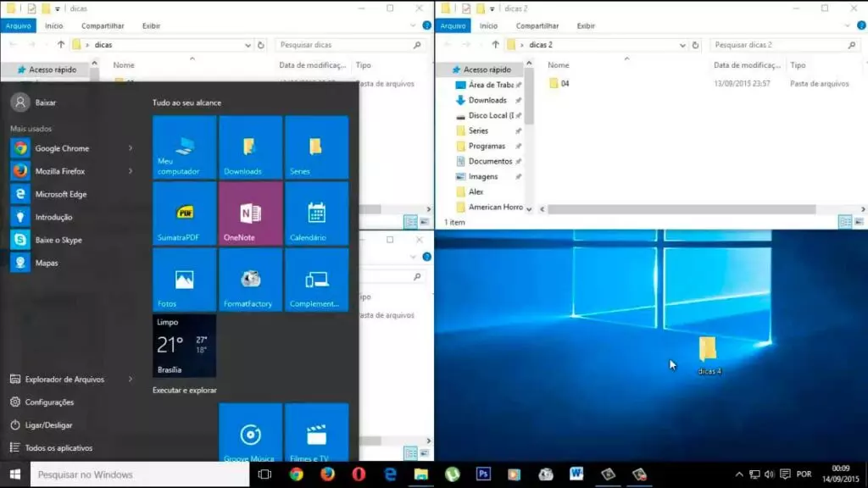The height and width of the screenshot is (488, 868).
Task: Open Arquivo tab in dicas 2 window
Action: click(453, 25)
